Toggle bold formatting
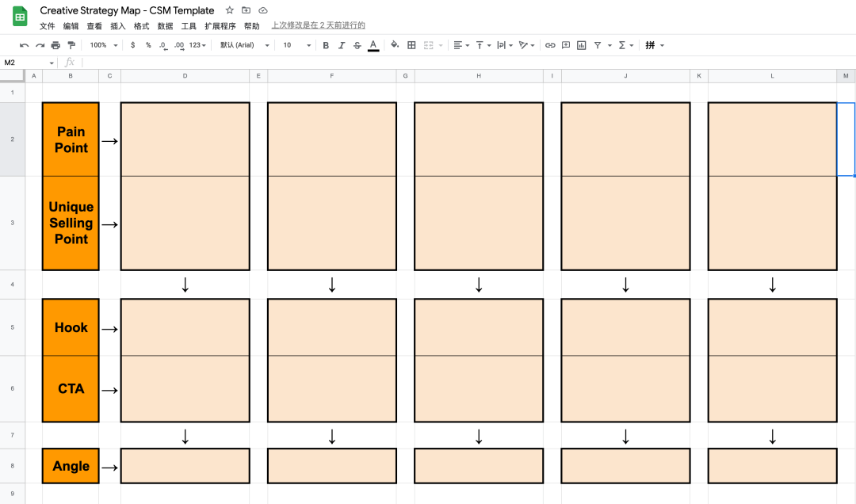Viewport: 856px width, 504px height. (326, 45)
